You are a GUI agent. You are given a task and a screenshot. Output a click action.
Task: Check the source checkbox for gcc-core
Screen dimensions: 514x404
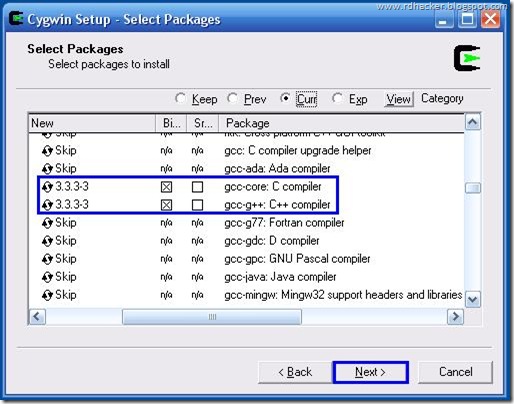(x=197, y=187)
